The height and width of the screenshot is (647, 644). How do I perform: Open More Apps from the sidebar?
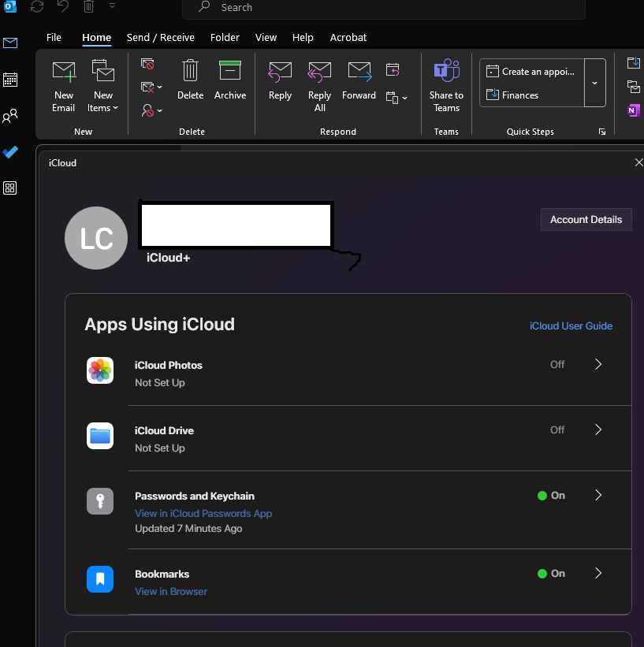click(10, 188)
